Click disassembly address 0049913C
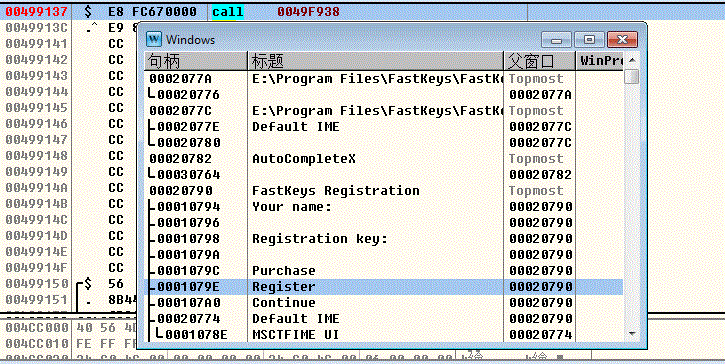This screenshot has width=725, height=364. 37,28
